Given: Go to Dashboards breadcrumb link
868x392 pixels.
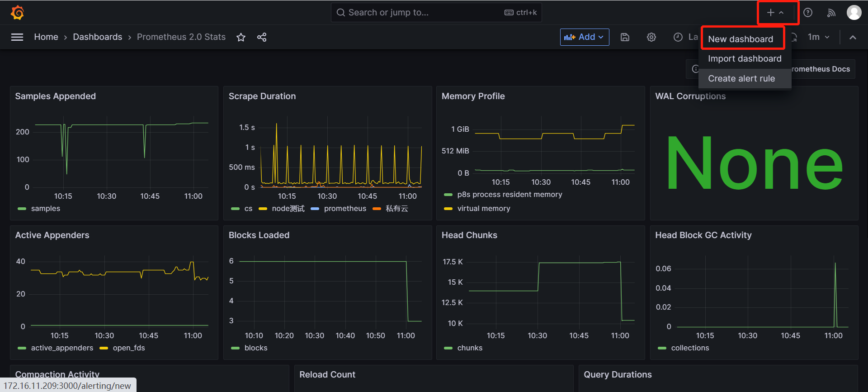Looking at the screenshot, I should 97,37.
